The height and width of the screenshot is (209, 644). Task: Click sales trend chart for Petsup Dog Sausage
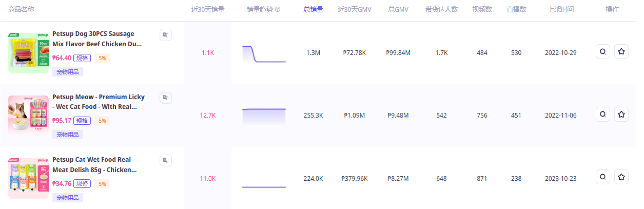[264, 53]
